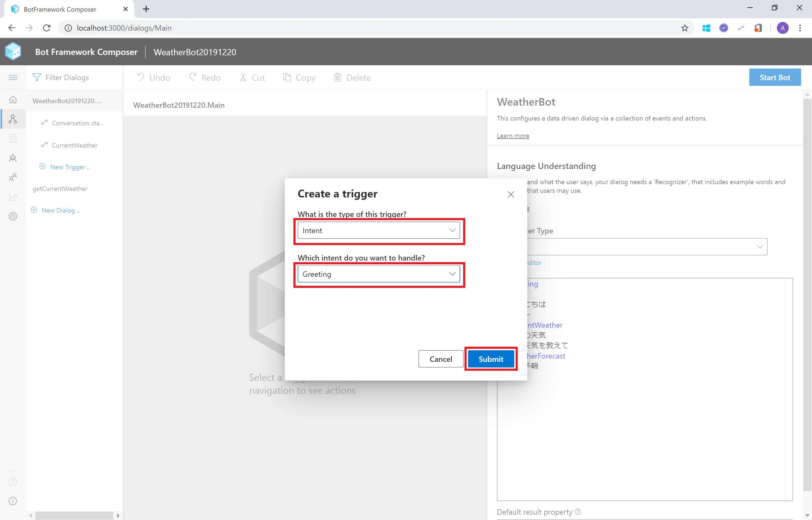The image size is (812, 520).
Task: Open the Bot Framework Composer logo
Action: pos(13,52)
